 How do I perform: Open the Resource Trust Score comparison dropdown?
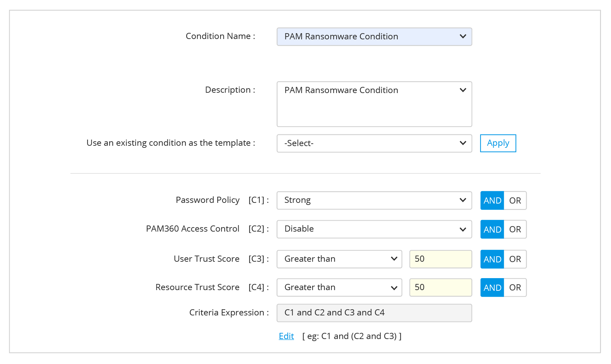(x=339, y=287)
